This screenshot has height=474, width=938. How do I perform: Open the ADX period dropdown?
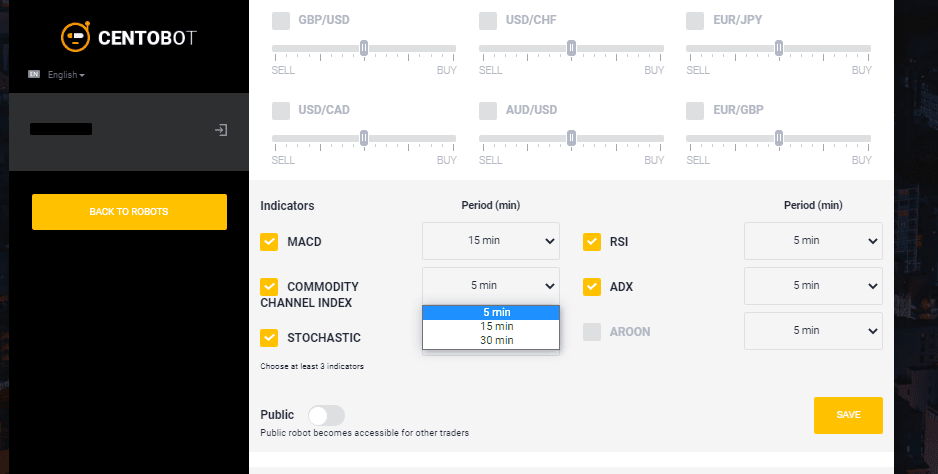click(814, 285)
